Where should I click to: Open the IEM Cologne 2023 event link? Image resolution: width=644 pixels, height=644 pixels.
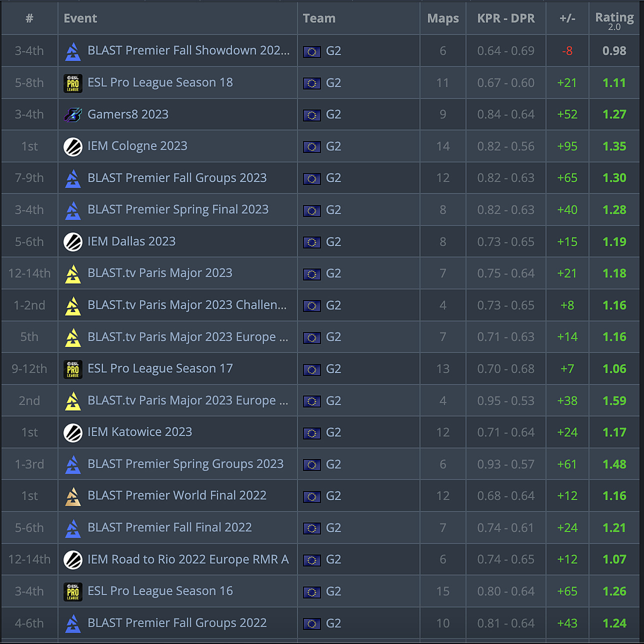(137, 146)
